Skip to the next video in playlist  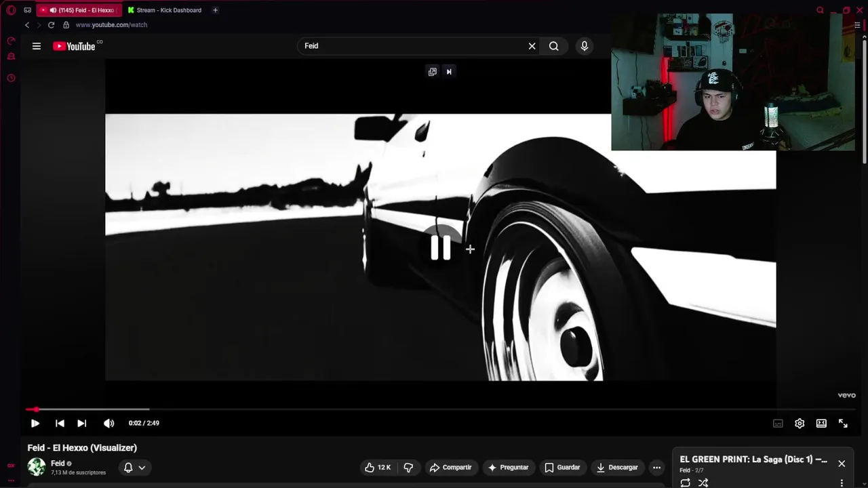pyautogui.click(x=81, y=423)
